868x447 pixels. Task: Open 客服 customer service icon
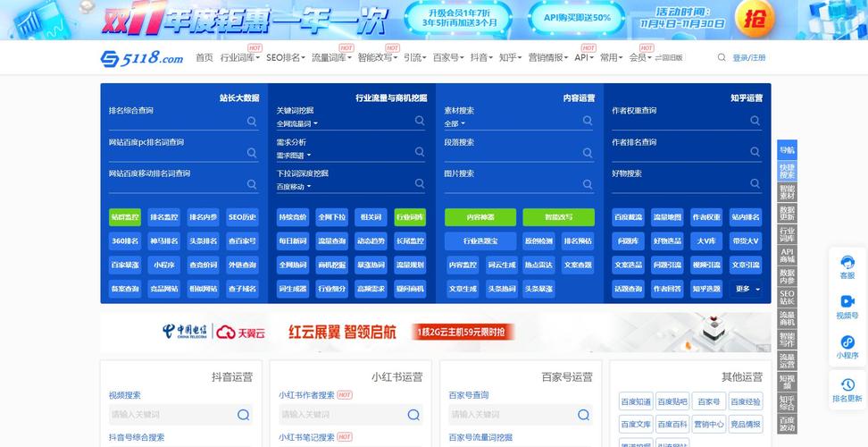[x=847, y=262]
